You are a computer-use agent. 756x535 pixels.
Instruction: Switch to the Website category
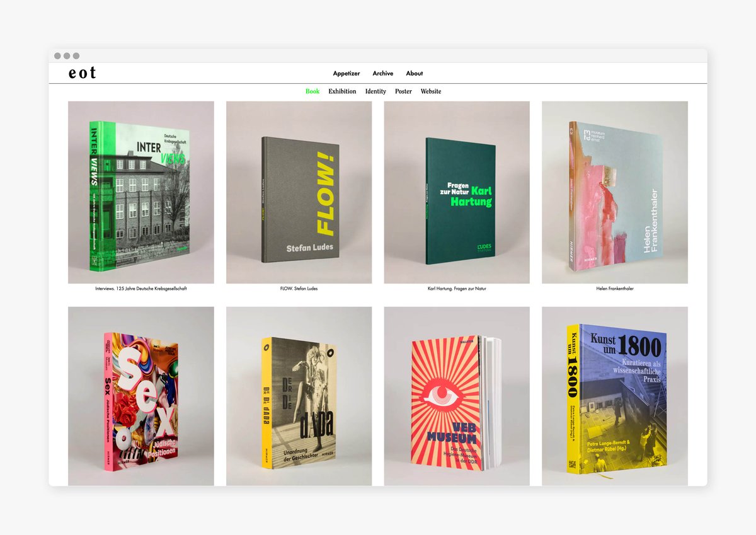click(x=431, y=91)
